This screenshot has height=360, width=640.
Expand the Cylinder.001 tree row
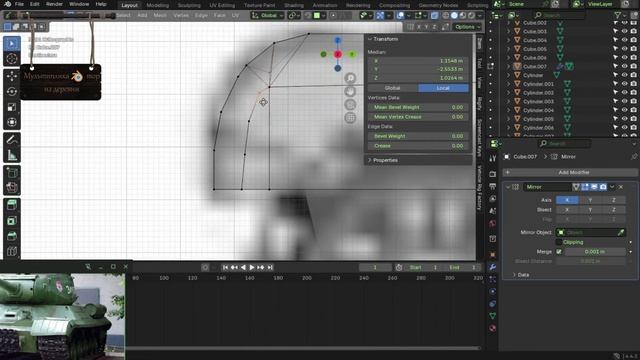pos(509,84)
